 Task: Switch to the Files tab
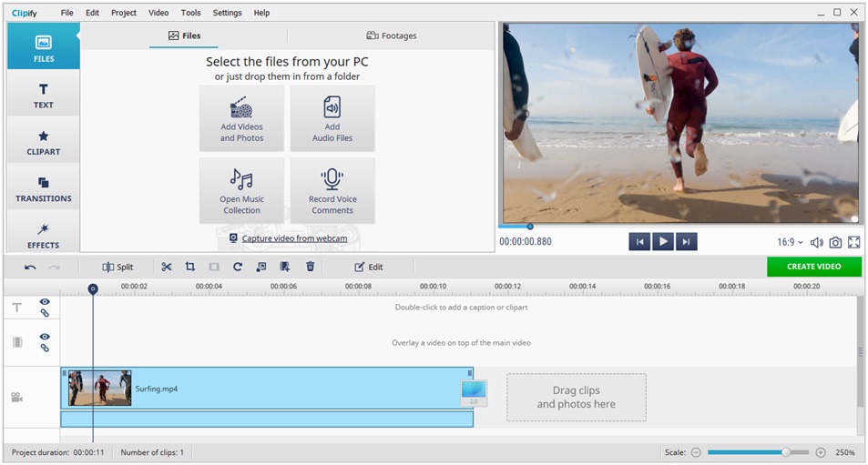(184, 35)
